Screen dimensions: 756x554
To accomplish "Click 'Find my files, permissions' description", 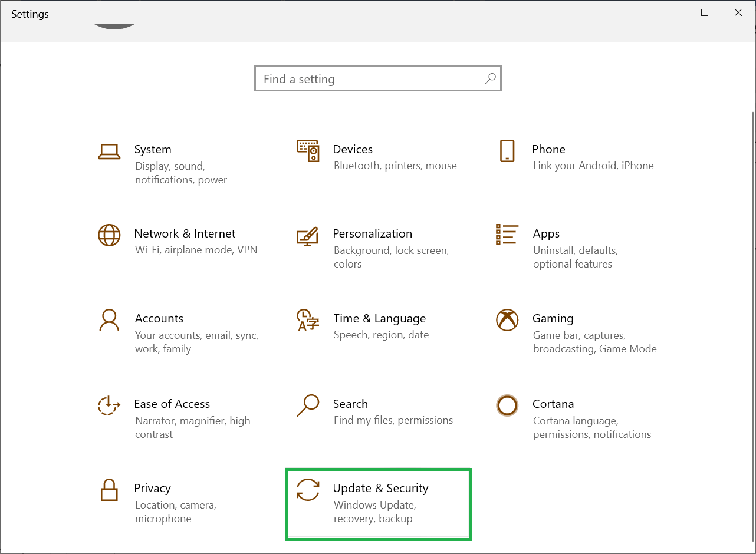I will tap(393, 420).
